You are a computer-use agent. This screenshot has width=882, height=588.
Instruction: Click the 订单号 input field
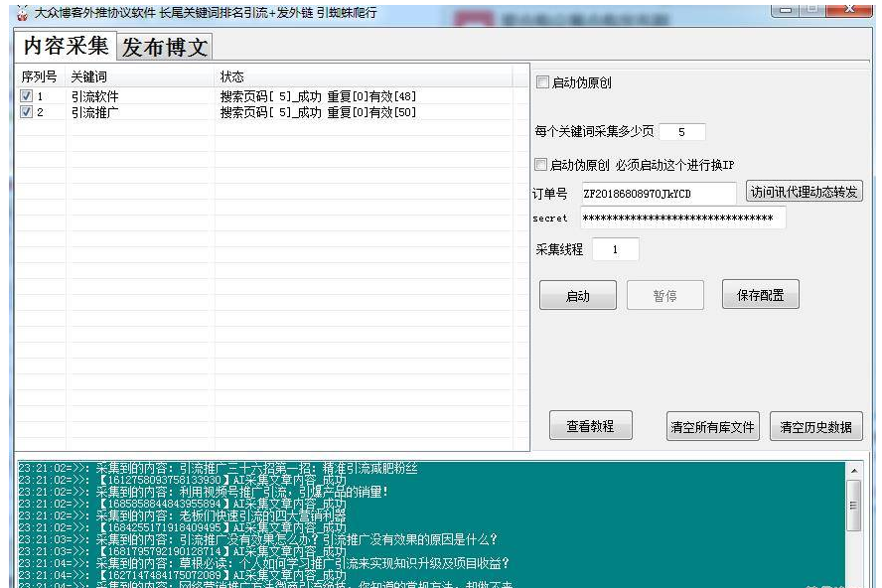pyautogui.click(x=659, y=193)
